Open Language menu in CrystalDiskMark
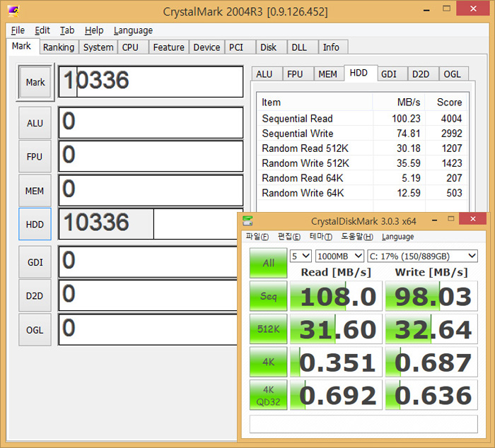 point(397,237)
